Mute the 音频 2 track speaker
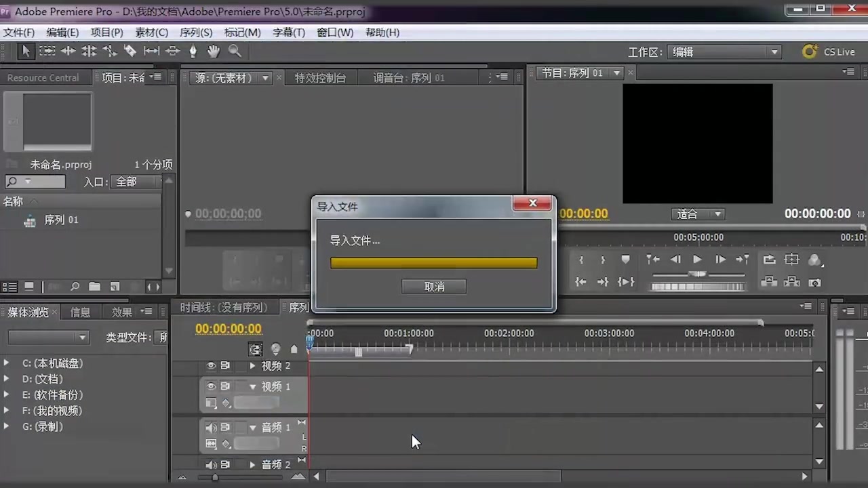Screen dimensions: 868x488 [x=211, y=465]
